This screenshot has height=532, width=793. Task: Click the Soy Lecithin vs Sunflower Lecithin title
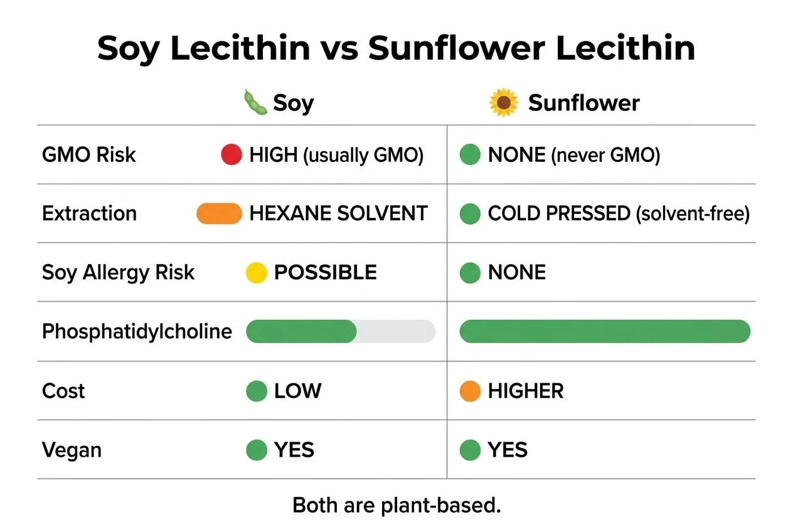(x=396, y=48)
